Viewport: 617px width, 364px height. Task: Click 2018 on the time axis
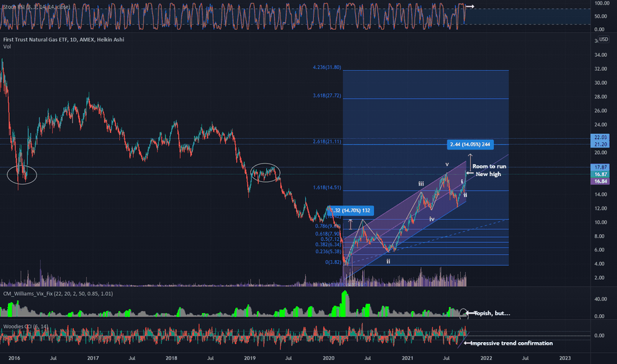pyautogui.click(x=171, y=358)
